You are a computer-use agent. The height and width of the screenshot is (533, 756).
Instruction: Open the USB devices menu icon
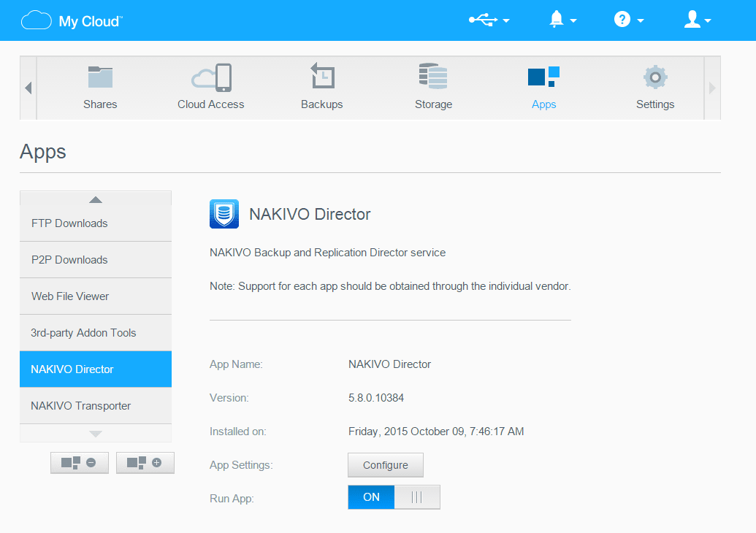click(x=483, y=20)
